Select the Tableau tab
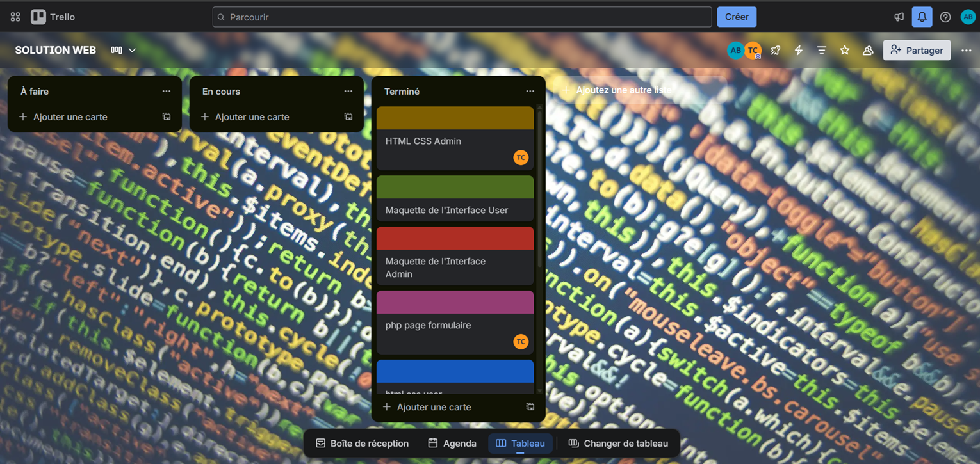Viewport: 980px width, 464px height. click(520, 443)
